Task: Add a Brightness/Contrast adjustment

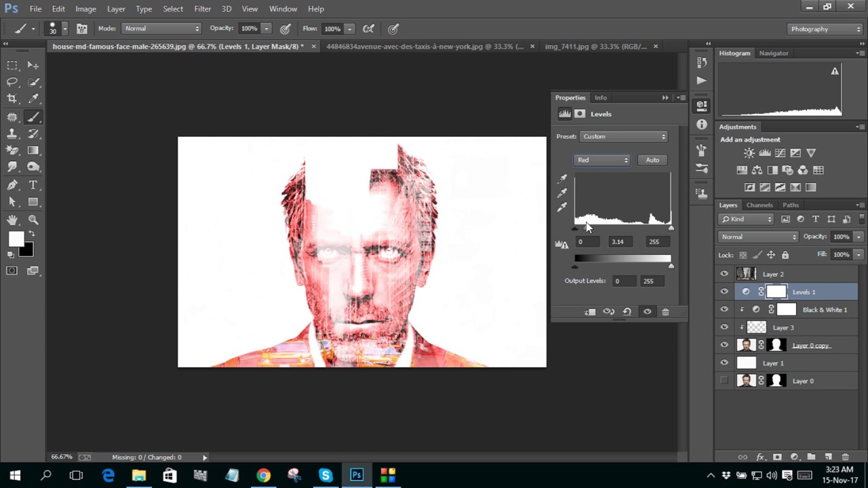Action: point(749,153)
